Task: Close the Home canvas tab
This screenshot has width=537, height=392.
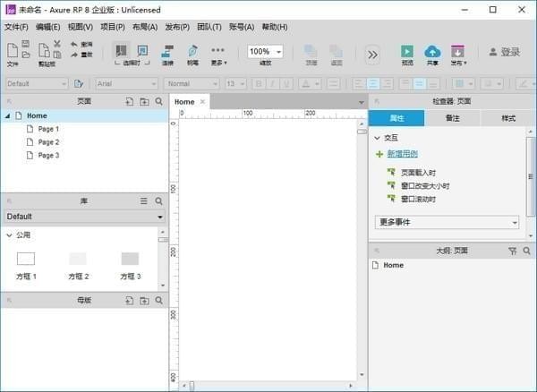Action: 202,102
